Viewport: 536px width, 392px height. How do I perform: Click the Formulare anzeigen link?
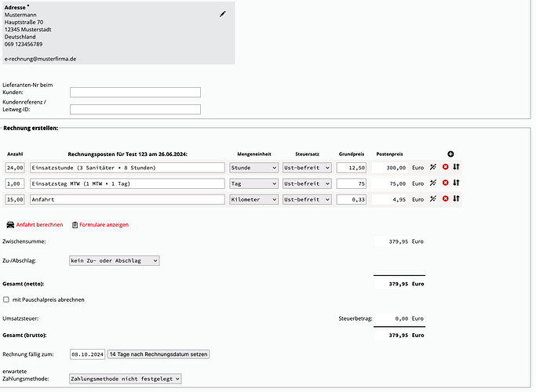click(x=104, y=225)
